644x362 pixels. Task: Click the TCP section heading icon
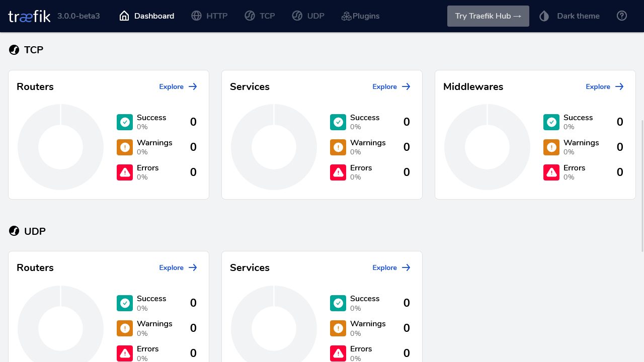point(14,50)
